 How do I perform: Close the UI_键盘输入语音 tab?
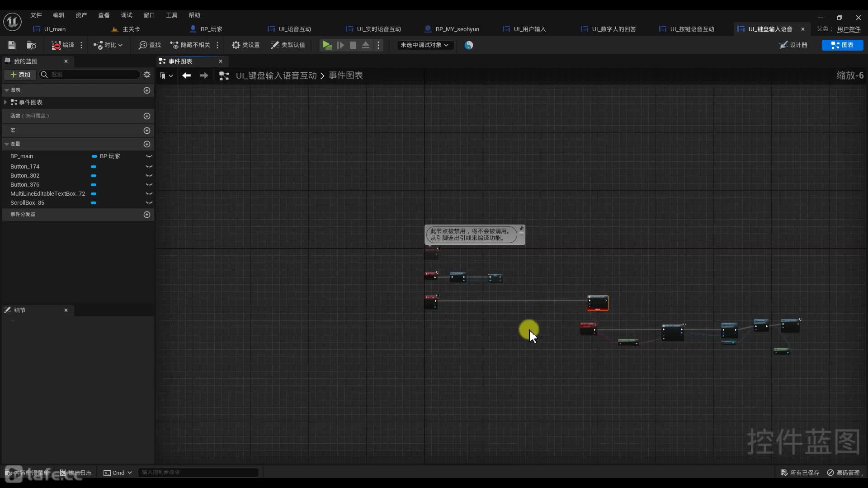(x=803, y=29)
